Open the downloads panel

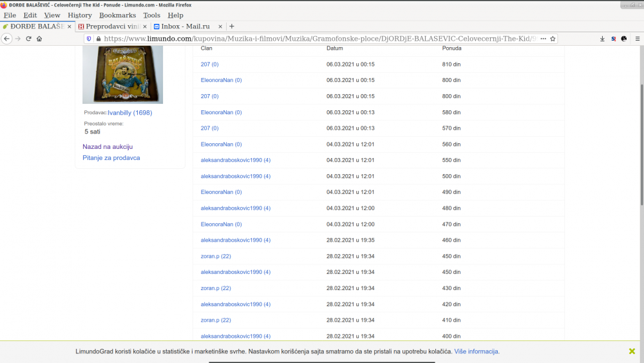pos(602,39)
